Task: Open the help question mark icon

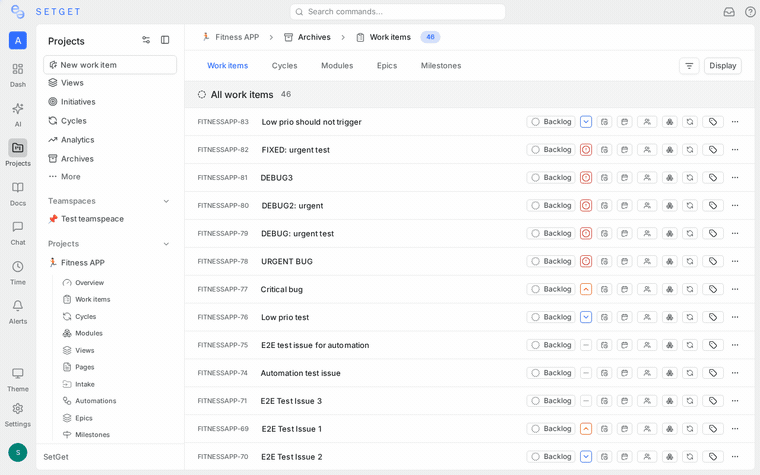Action: tap(750, 12)
